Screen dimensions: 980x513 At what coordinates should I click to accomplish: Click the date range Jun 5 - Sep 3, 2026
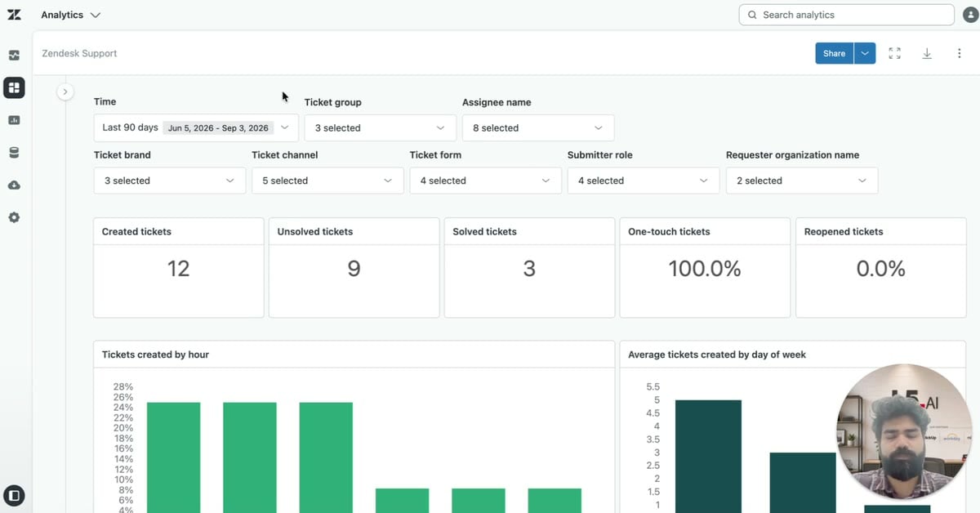(x=218, y=128)
